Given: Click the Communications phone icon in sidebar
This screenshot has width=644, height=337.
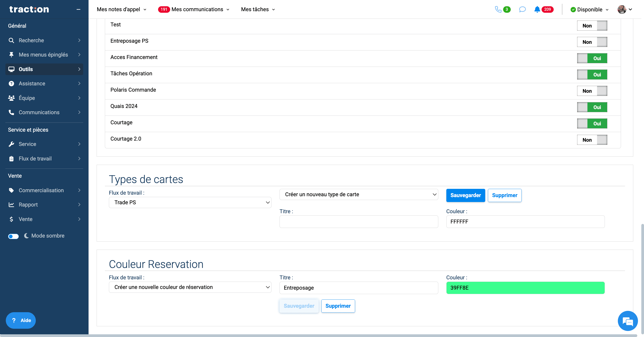Looking at the screenshot, I should pyautogui.click(x=11, y=112).
